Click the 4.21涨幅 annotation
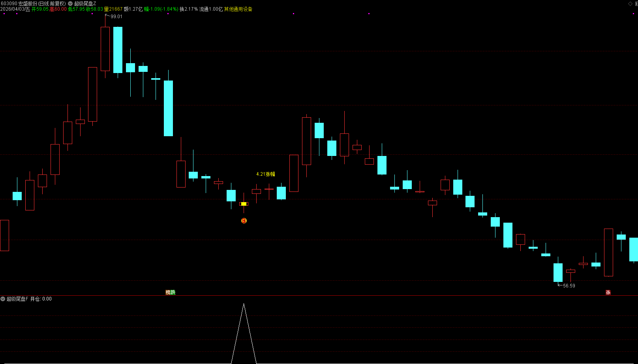Viewport: 638px width, 364px height. (266, 174)
